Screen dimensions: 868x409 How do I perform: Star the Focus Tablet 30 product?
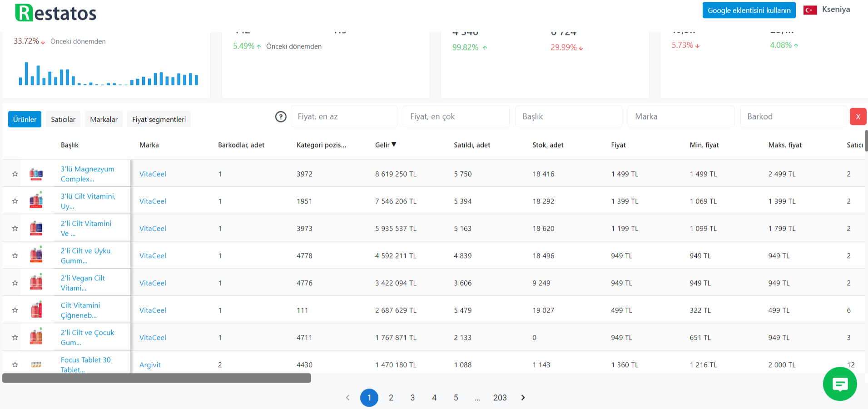(x=15, y=365)
